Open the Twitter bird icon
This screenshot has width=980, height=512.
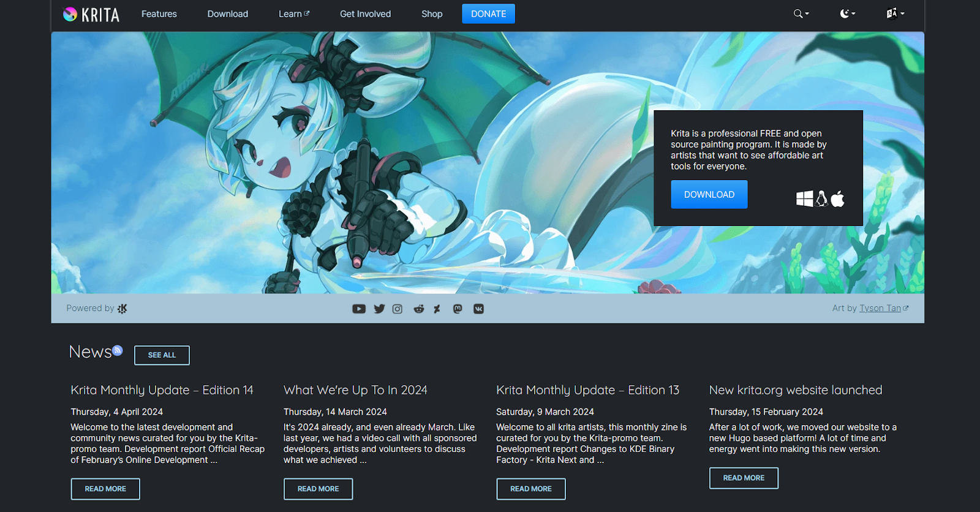pyautogui.click(x=379, y=309)
